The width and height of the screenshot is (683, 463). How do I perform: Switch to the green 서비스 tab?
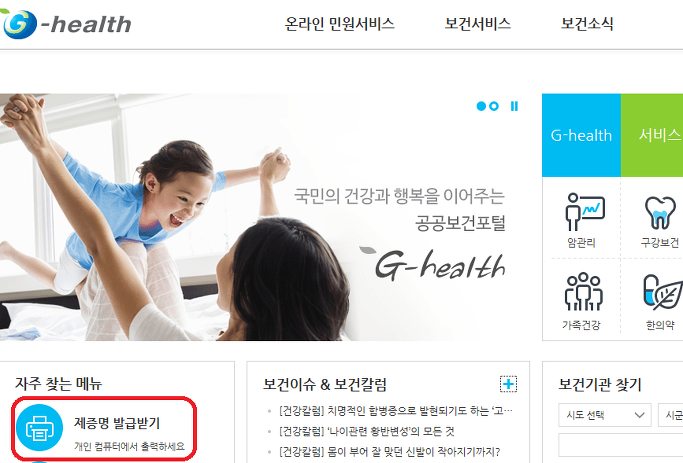click(x=652, y=135)
